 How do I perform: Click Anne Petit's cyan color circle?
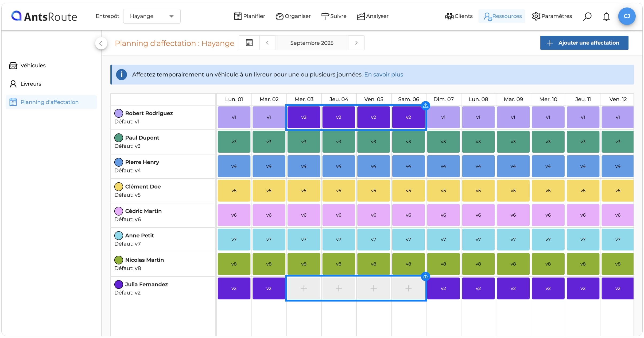pos(119,236)
